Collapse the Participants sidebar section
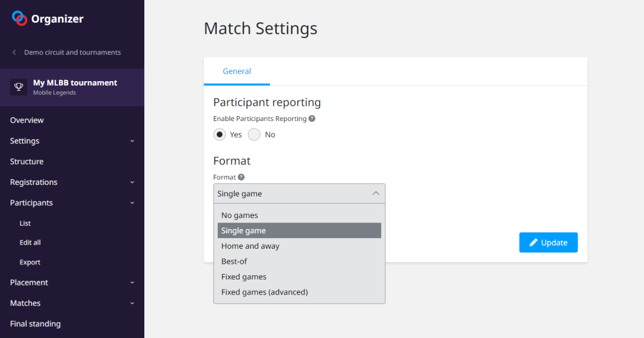This screenshot has width=644, height=338. coord(72,203)
